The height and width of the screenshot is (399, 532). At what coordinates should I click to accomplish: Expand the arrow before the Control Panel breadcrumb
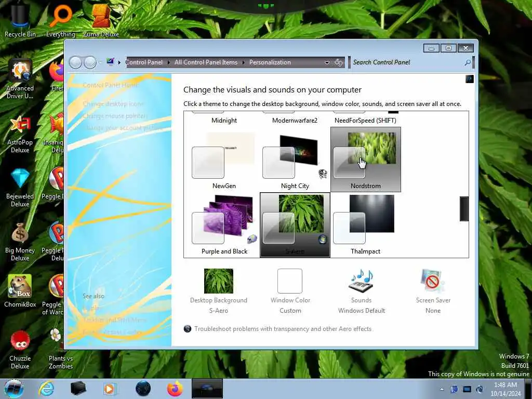pyautogui.click(x=119, y=62)
